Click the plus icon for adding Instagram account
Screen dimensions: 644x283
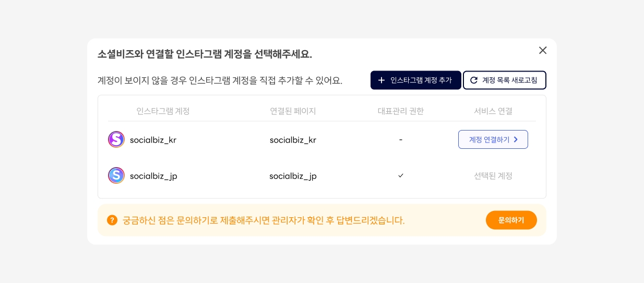point(381,80)
